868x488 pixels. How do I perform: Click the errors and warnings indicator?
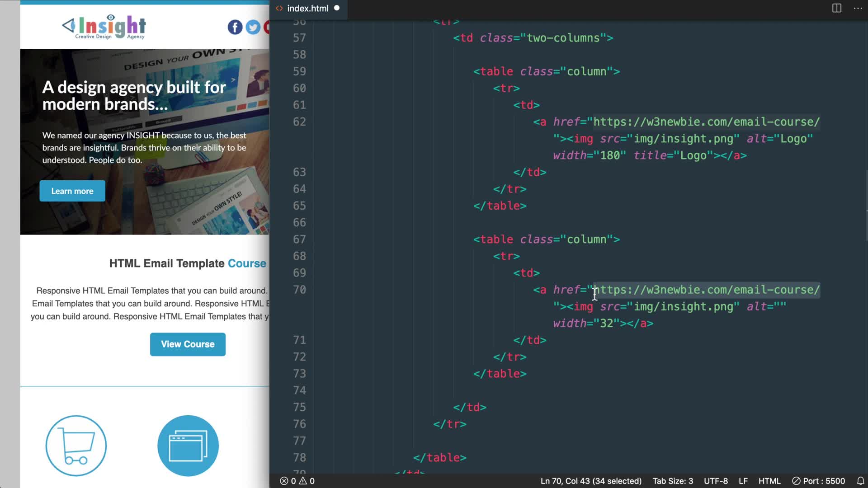[297, 481]
